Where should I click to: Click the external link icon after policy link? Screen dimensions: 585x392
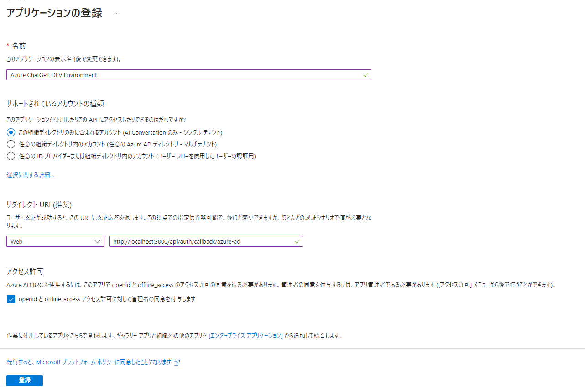[x=177, y=362]
